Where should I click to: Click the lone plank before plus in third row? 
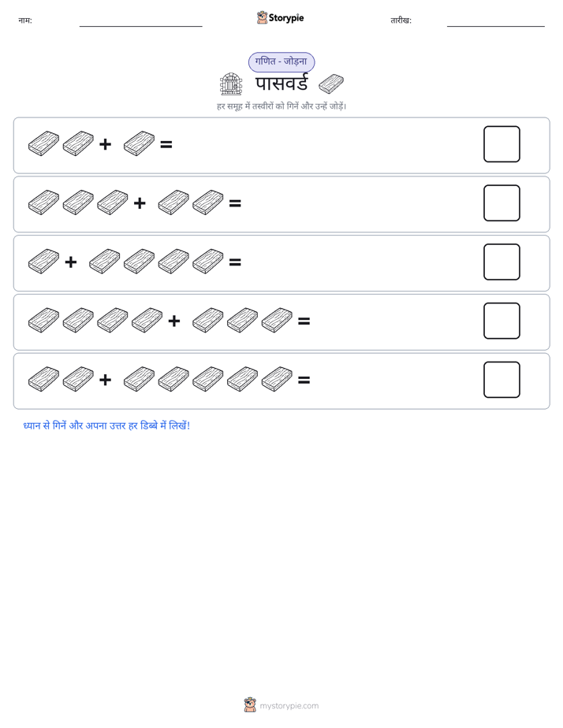point(43,262)
